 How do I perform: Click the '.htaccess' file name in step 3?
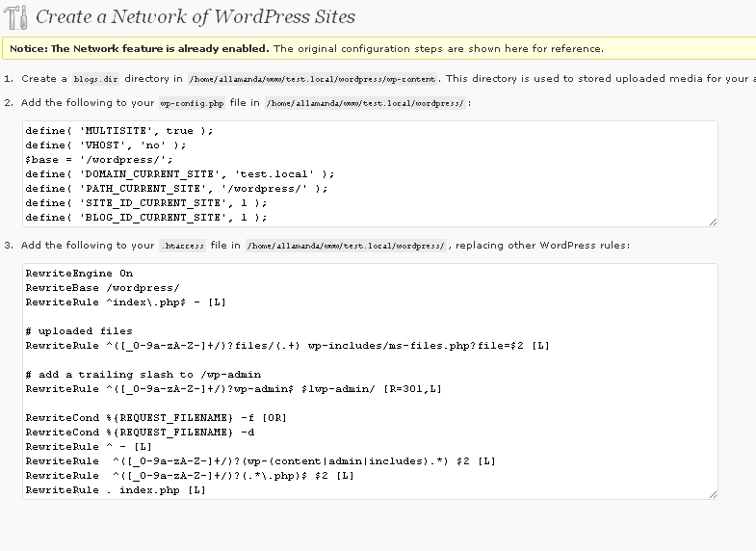(182, 246)
